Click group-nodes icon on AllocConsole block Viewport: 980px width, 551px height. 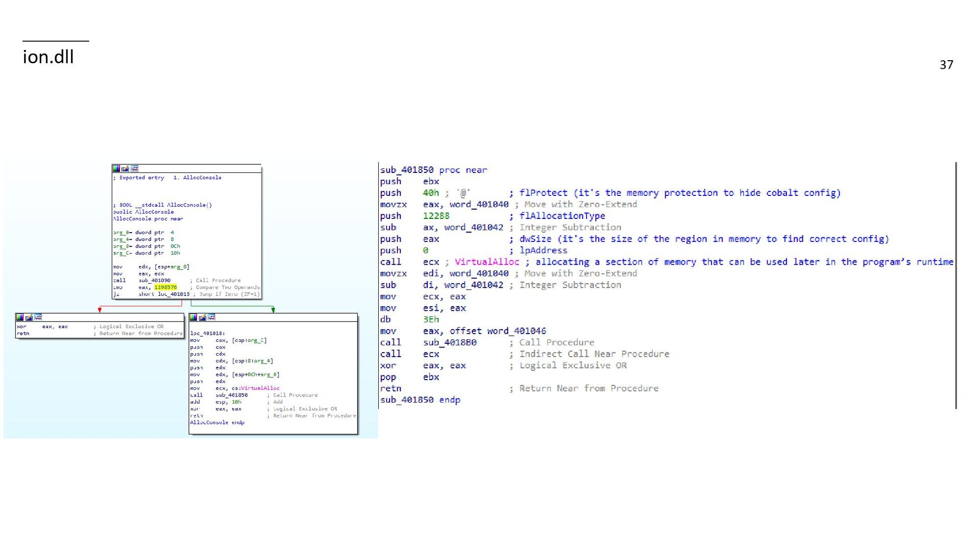pos(135,168)
